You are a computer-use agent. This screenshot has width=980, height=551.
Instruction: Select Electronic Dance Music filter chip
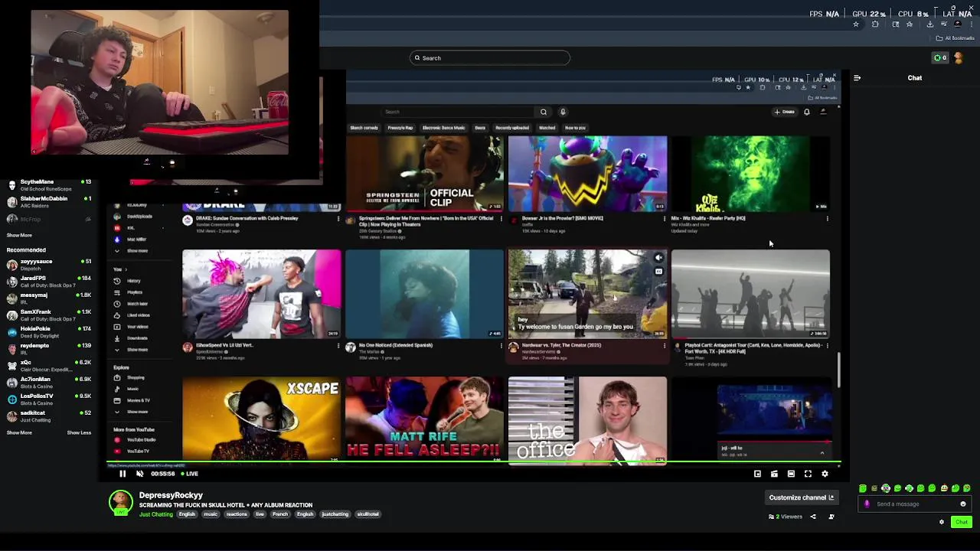tap(443, 128)
